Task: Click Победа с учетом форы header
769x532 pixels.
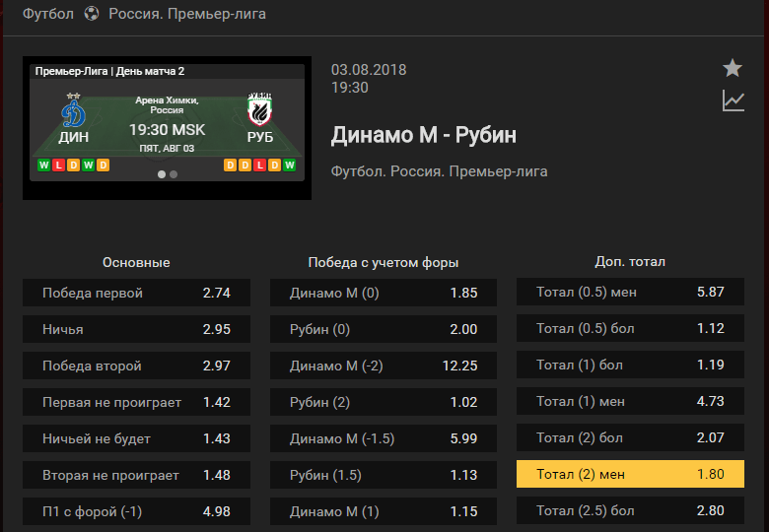Action: (x=384, y=263)
